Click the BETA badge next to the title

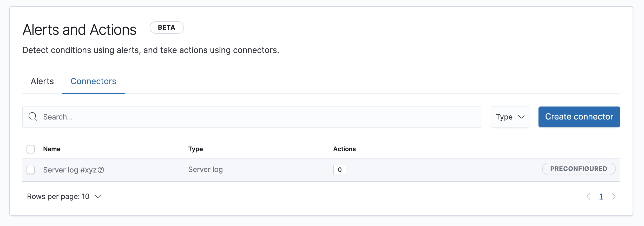point(167,27)
